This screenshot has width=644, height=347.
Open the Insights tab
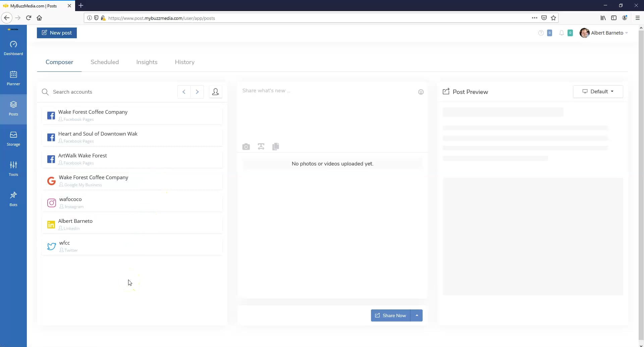click(x=147, y=62)
